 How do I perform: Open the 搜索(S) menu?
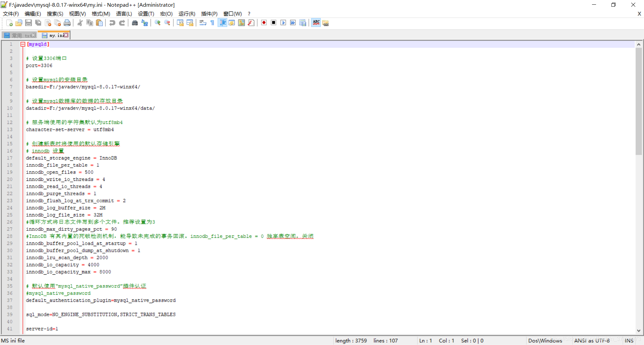click(x=55, y=14)
